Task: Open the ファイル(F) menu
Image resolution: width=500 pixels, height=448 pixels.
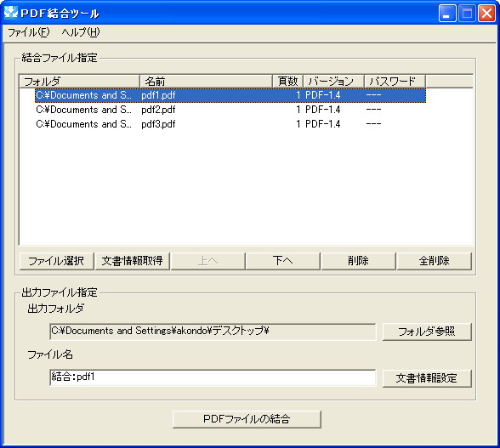Action: point(28,32)
